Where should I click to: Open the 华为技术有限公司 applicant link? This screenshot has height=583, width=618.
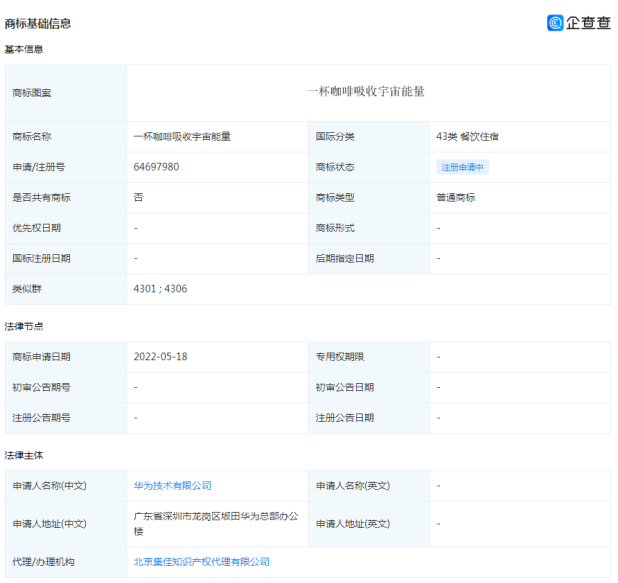(x=172, y=486)
